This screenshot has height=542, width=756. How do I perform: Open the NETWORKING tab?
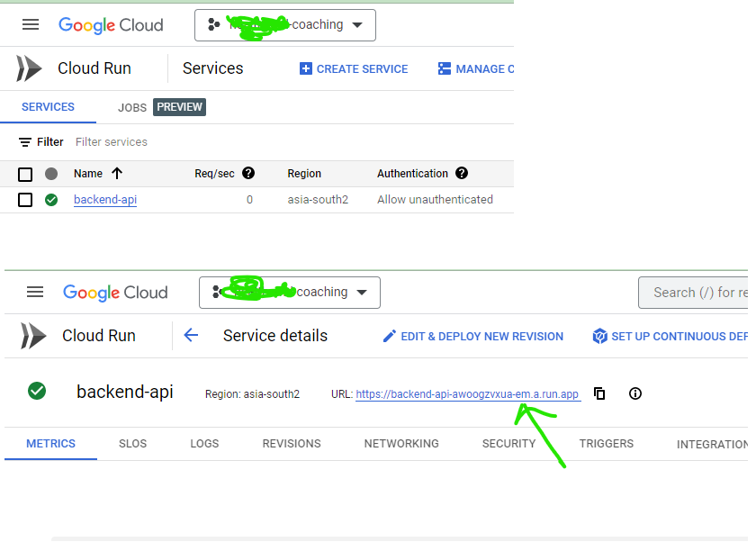click(401, 444)
